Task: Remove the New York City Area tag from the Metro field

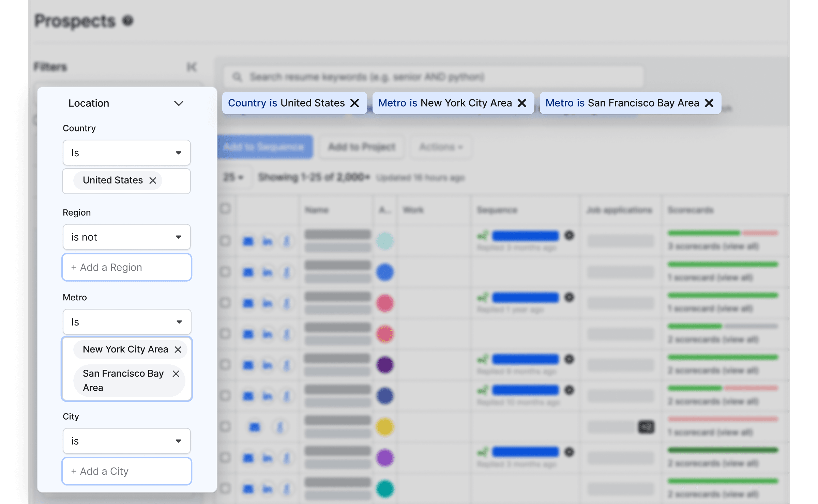Action: [178, 350]
